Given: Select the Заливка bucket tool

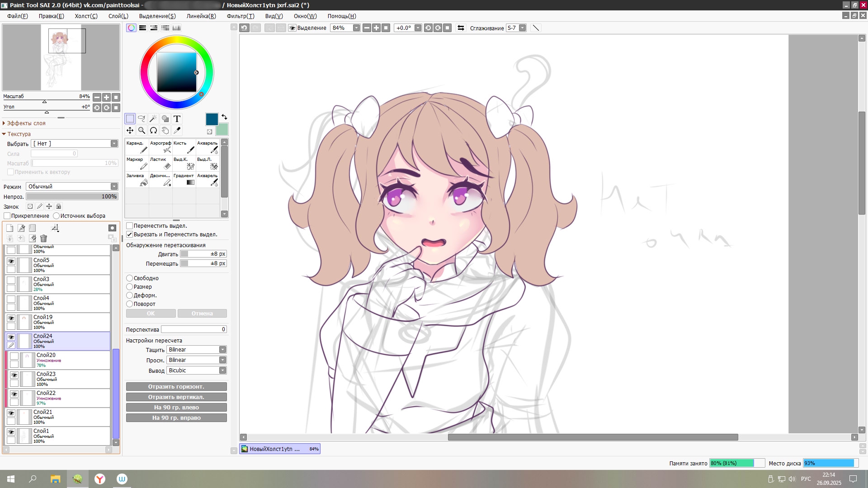Looking at the screenshot, I should point(137,179).
